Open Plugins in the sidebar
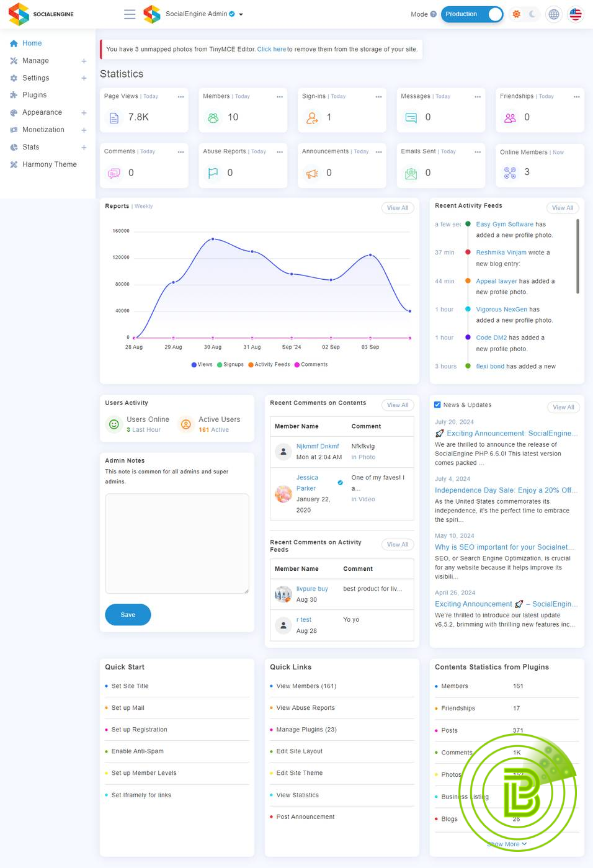The height and width of the screenshot is (868, 593). point(34,95)
